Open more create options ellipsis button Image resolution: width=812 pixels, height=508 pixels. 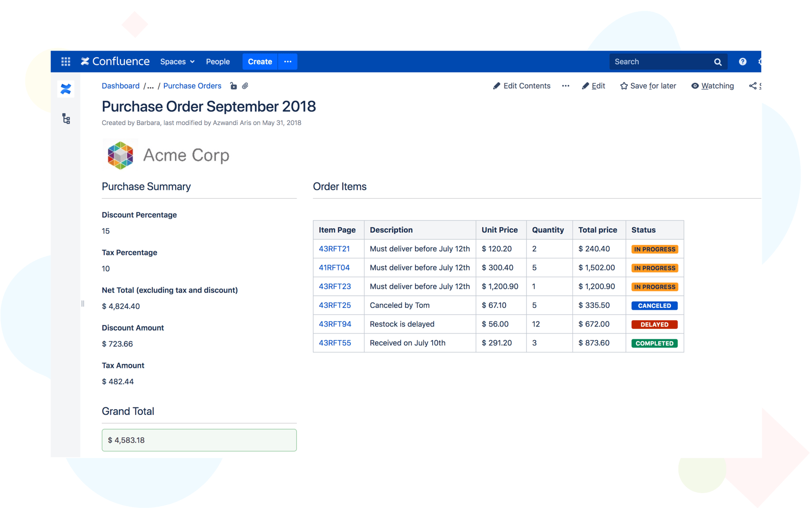tap(288, 61)
